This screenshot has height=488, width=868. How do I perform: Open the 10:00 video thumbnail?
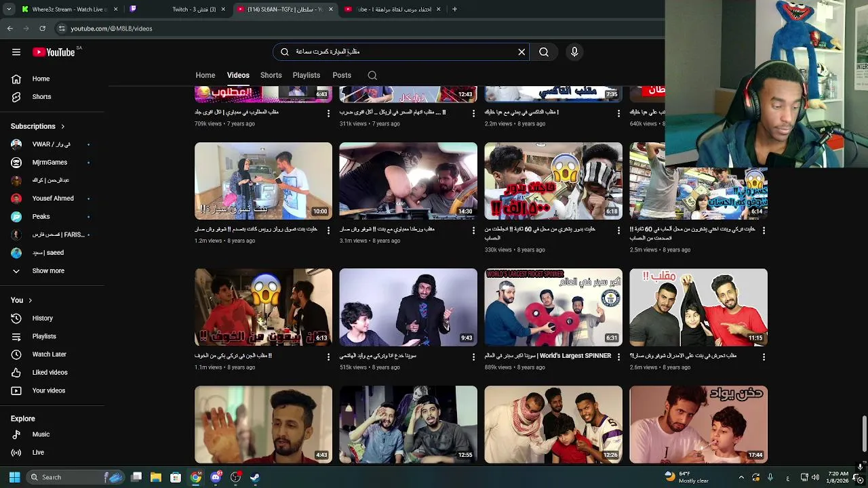click(263, 181)
